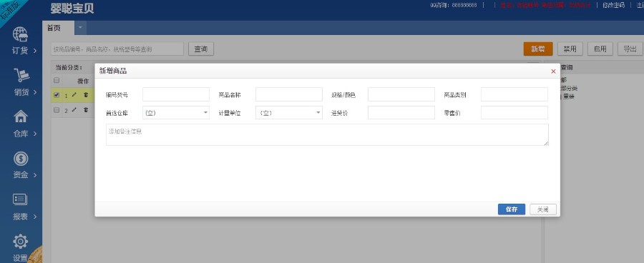Image resolution: width=644 pixels, height=263 pixels.
Task: Click the 商品名称 input field
Action: (x=289, y=94)
